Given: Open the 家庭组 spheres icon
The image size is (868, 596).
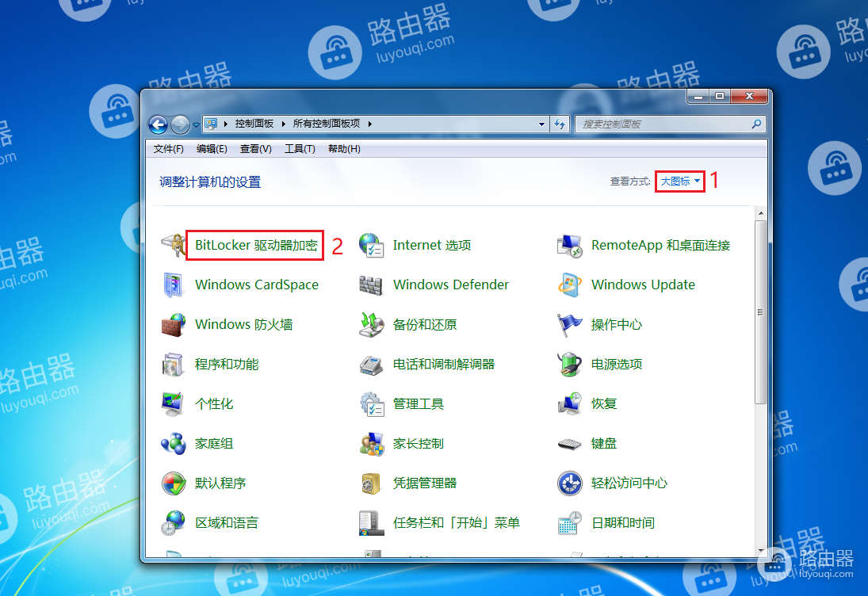Looking at the screenshot, I should tap(174, 444).
